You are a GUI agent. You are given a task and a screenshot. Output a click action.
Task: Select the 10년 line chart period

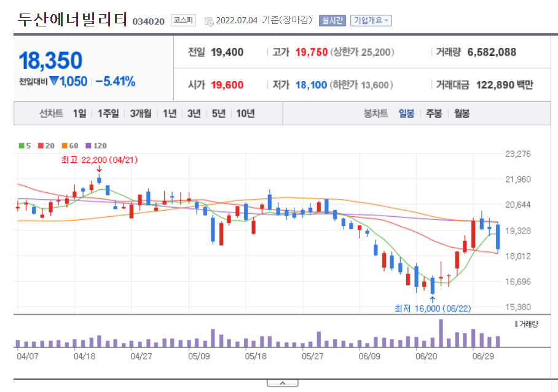coord(246,114)
